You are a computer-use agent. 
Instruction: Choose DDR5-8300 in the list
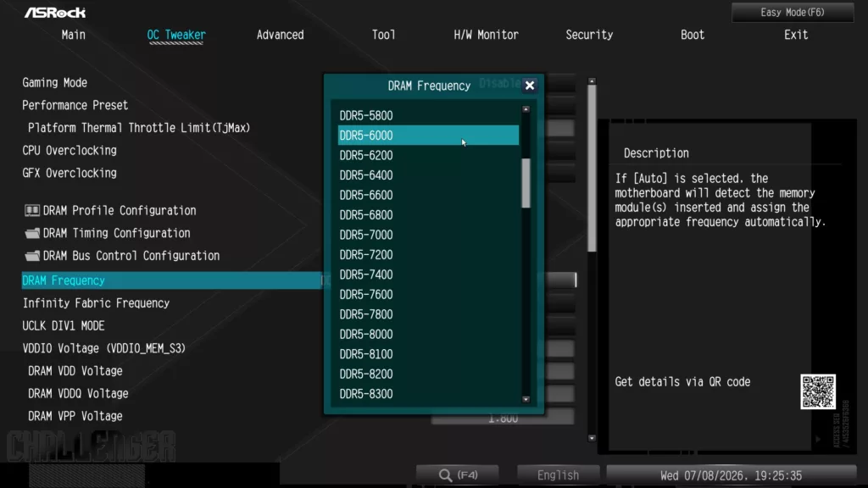[x=428, y=394]
